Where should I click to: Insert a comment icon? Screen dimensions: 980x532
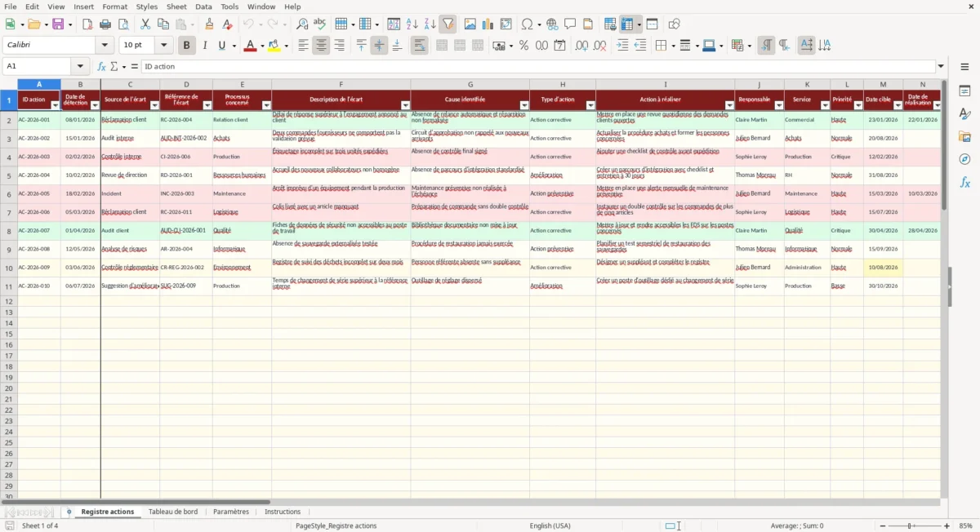(571, 24)
